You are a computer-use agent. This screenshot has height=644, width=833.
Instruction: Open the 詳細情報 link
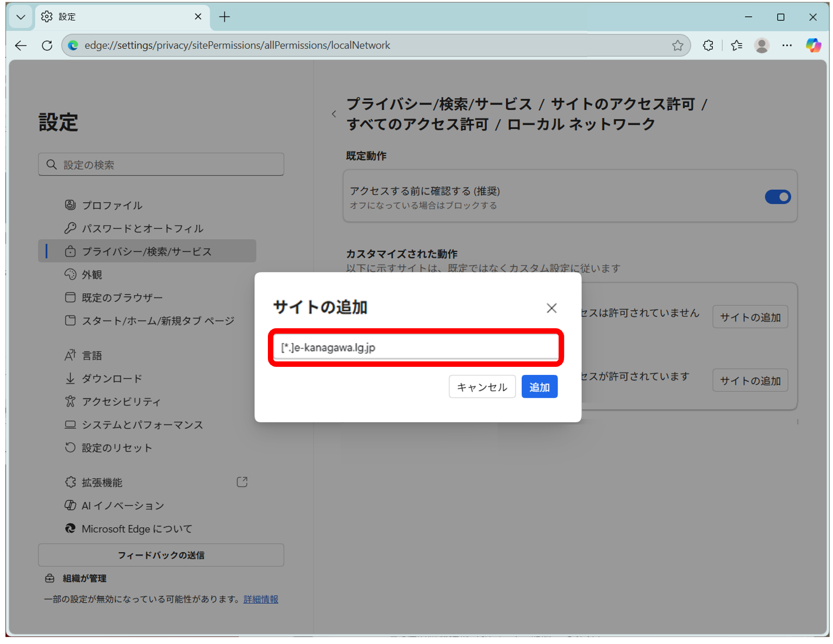tap(261, 599)
